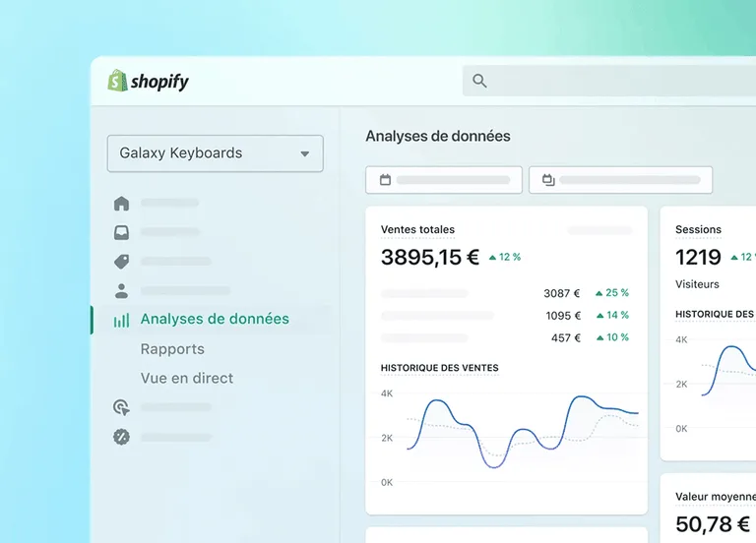
Task: Select Analyses de données in sidebar
Action: [215, 319]
